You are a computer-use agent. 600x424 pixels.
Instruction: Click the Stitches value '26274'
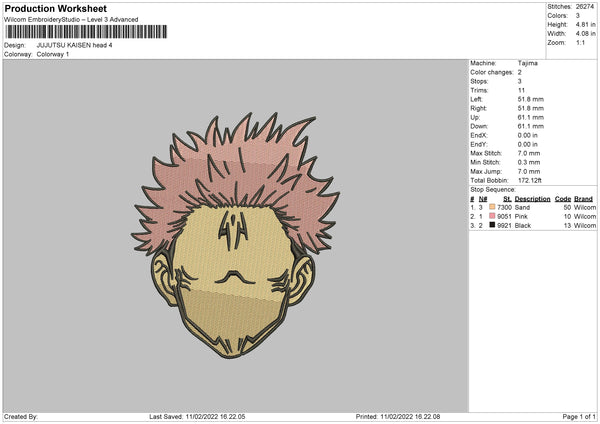[585, 7]
